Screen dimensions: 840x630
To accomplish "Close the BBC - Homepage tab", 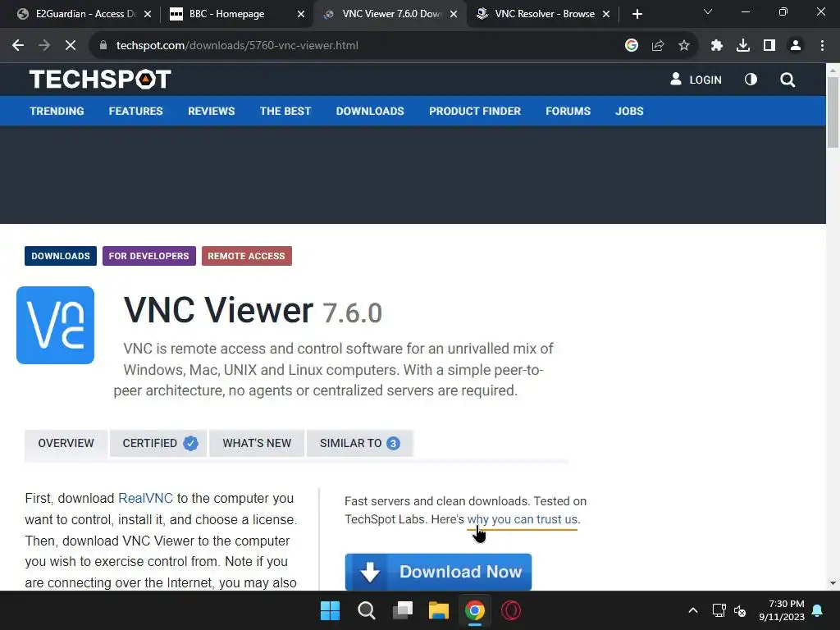I will pyautogui.click(x=301, y=14).
